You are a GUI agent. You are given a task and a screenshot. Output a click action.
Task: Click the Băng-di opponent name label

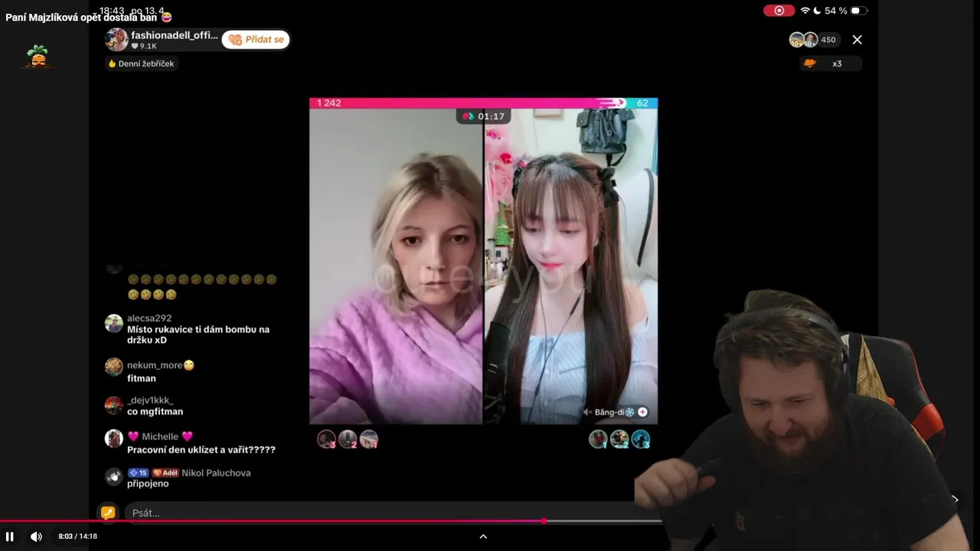tap(614, 412)
